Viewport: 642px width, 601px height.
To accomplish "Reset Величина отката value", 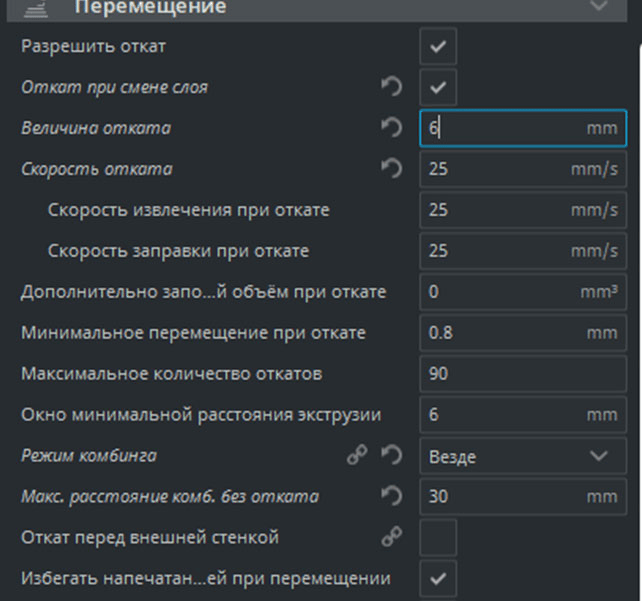I will (392, 128).
